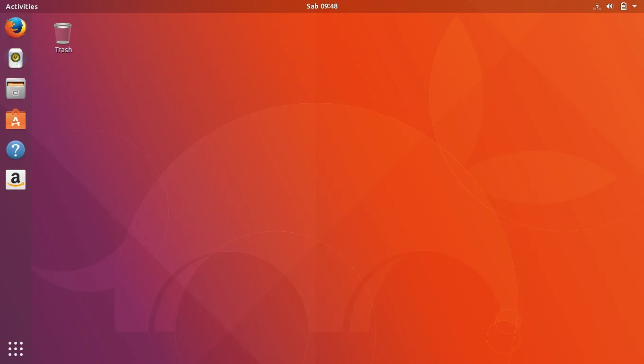644x364 pixels.
Task: Expand the system menu dropdown arrow
Action: [635, 6]
